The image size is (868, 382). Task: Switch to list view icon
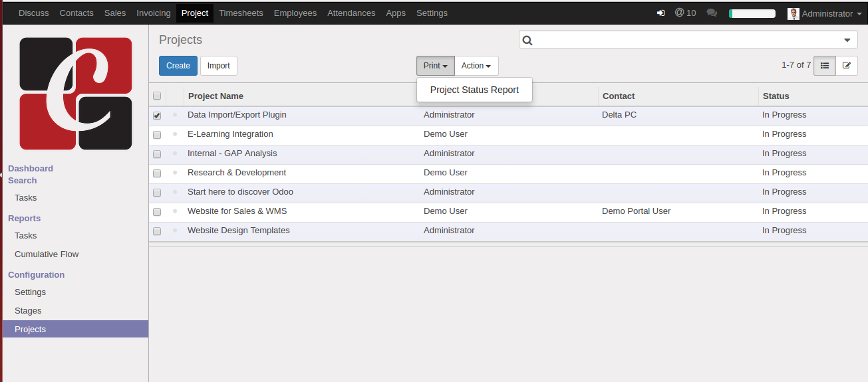pyautogui.click(x=825, y=66)
